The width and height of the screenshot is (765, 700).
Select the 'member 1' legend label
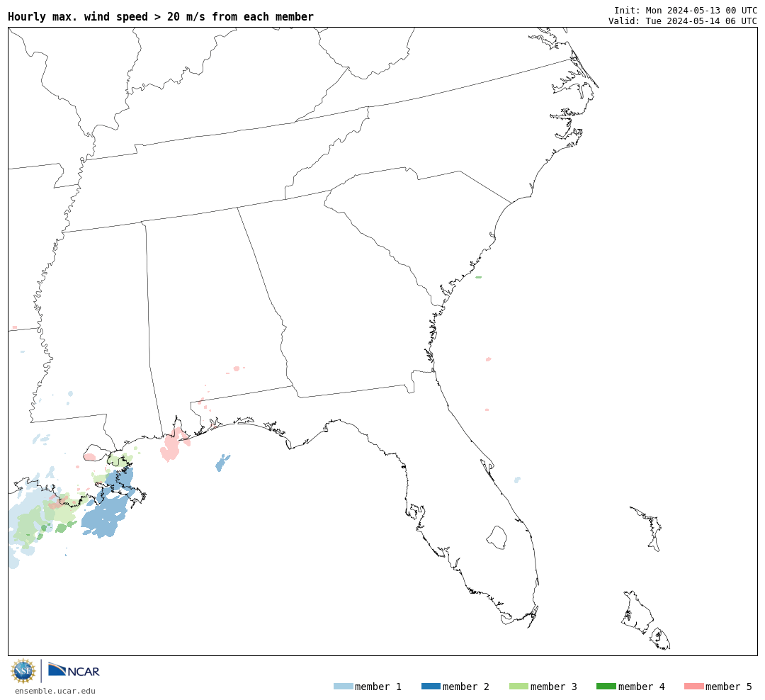point(378,687)
